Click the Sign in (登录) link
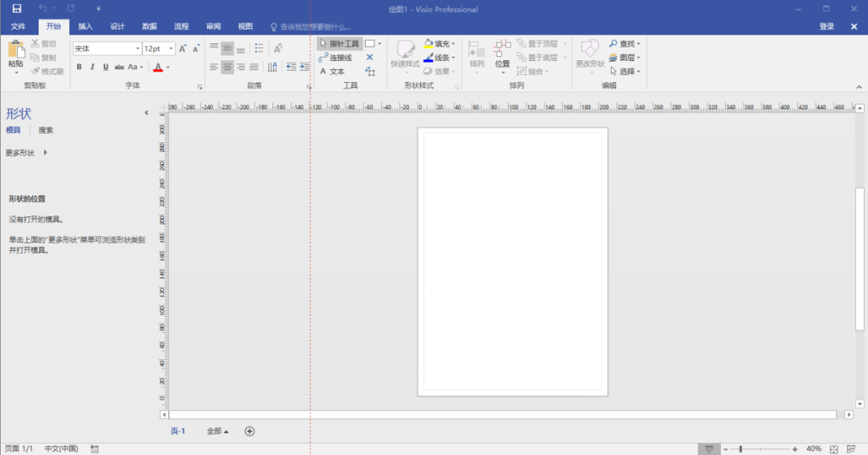The height and width of the screenshot is (455, 868). pyautogui.click(x=826, y=27)
